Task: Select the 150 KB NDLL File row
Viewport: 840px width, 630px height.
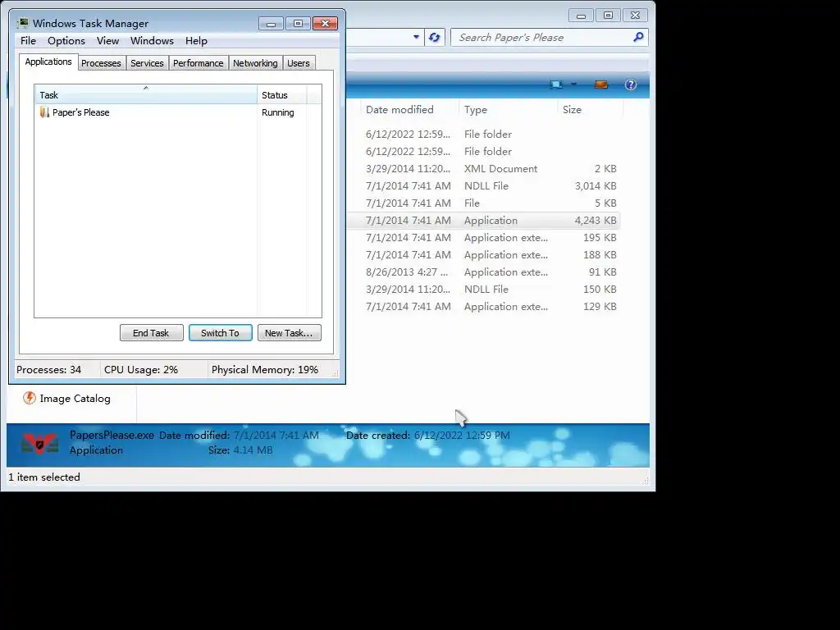Action: click(x=483, y=290)
